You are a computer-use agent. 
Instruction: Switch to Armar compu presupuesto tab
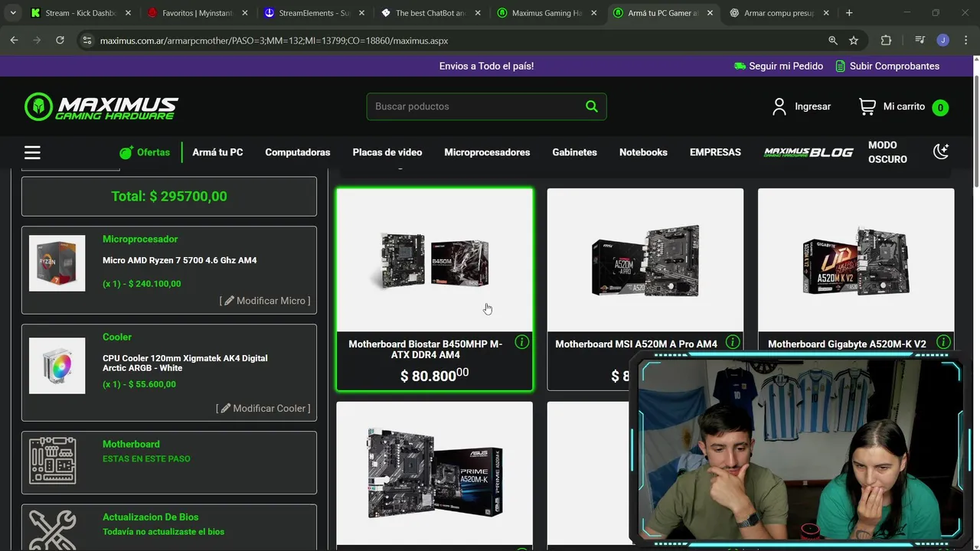point(780,13)
